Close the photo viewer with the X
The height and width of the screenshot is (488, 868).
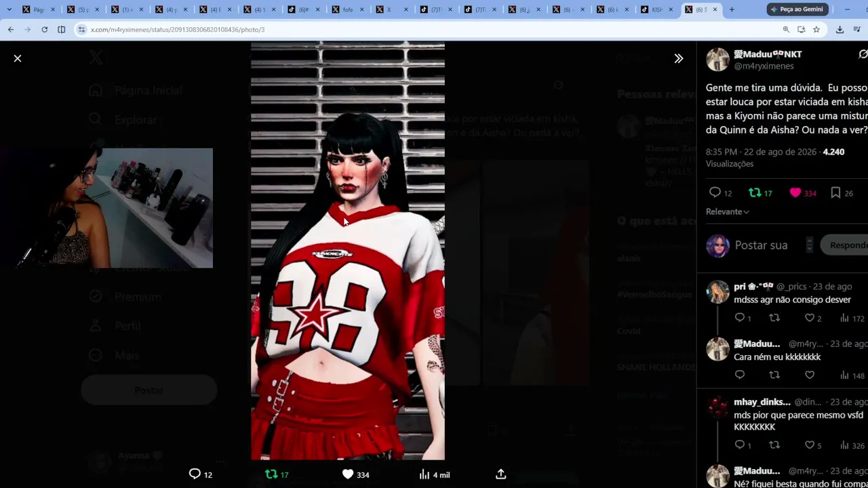click(18, 58)
